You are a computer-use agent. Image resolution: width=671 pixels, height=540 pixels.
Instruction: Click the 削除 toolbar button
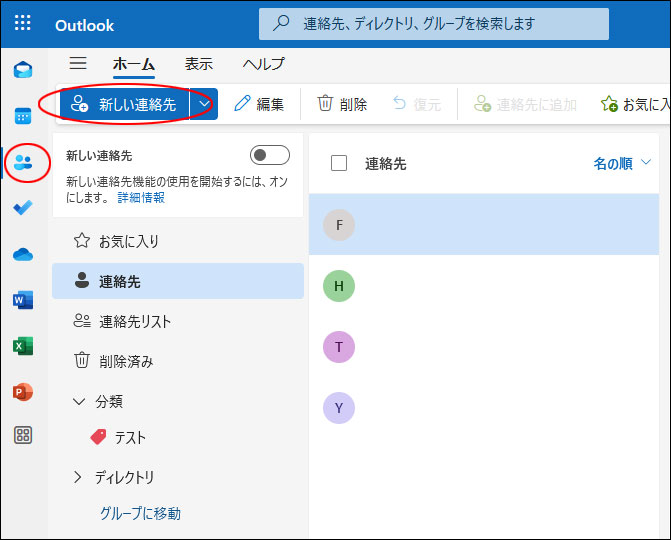342,104
